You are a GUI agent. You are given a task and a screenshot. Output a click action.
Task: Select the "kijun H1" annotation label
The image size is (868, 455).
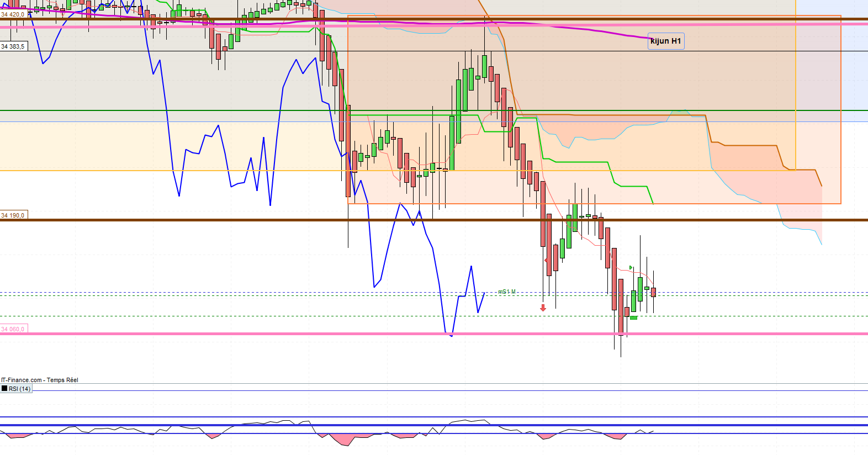[666, 41]
